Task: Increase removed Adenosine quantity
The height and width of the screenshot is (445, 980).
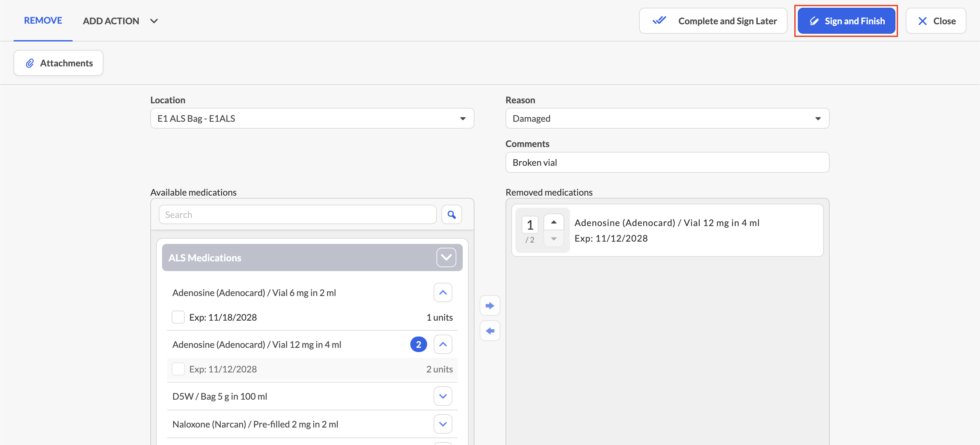Action: pos(554,222)
